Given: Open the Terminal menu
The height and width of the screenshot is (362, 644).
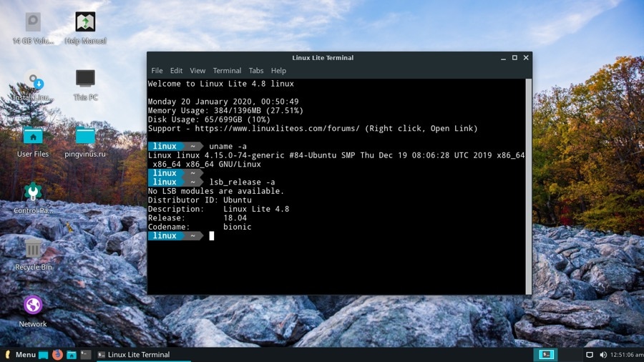Looking at the screenshot, I should (227, 71).
